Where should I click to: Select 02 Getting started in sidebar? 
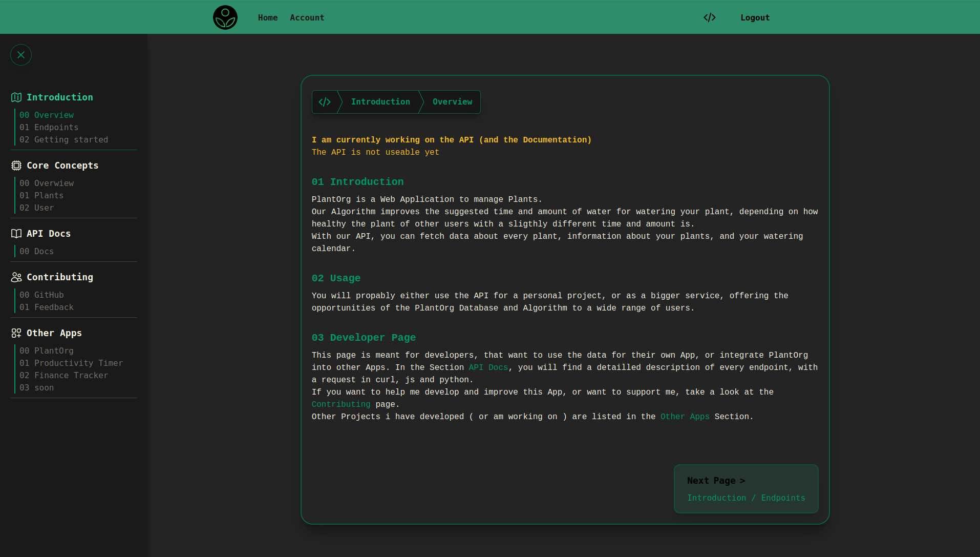pos(64,140)
